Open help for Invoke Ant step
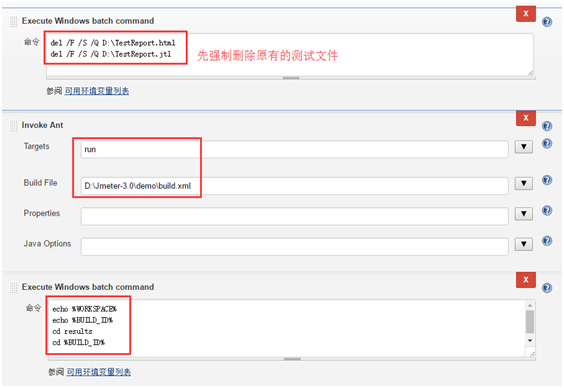 point(547,126)
